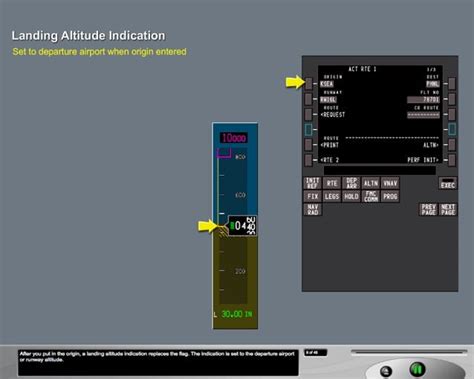Push the teal-outlined left line select key

[x=309, y=129]
